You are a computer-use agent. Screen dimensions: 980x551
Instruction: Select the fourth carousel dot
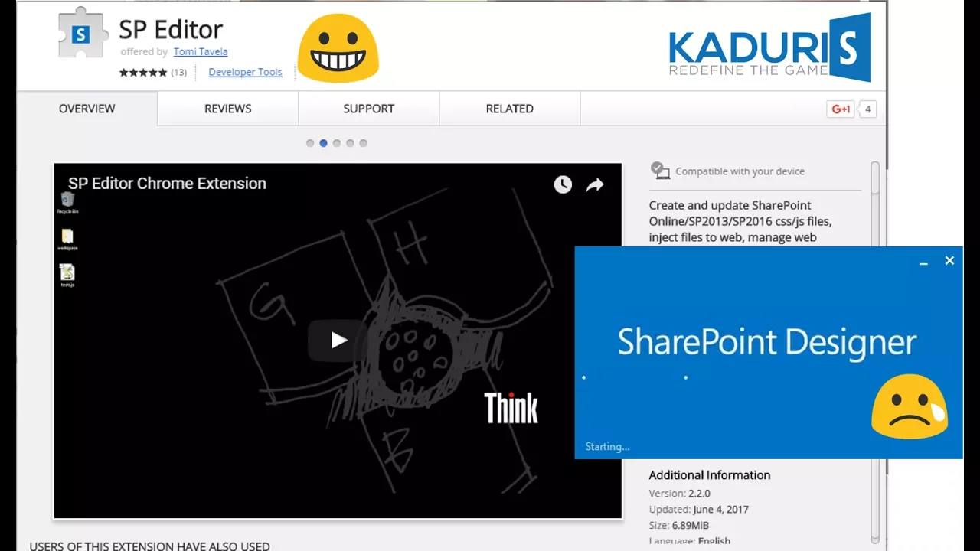coord(350,143)
